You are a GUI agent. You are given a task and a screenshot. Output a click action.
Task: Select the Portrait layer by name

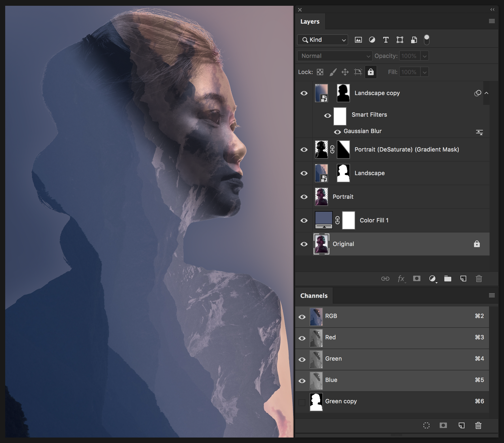343,197
